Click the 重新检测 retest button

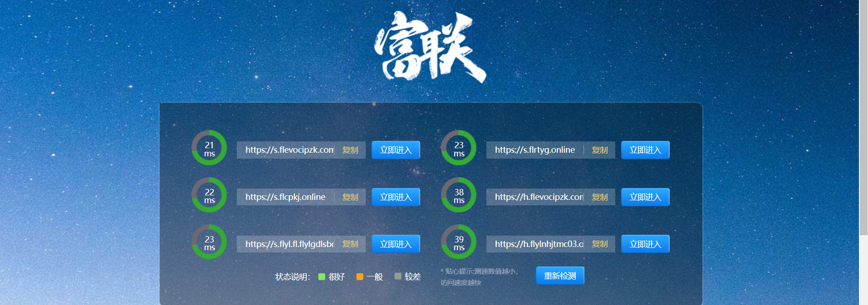(560, 276)
